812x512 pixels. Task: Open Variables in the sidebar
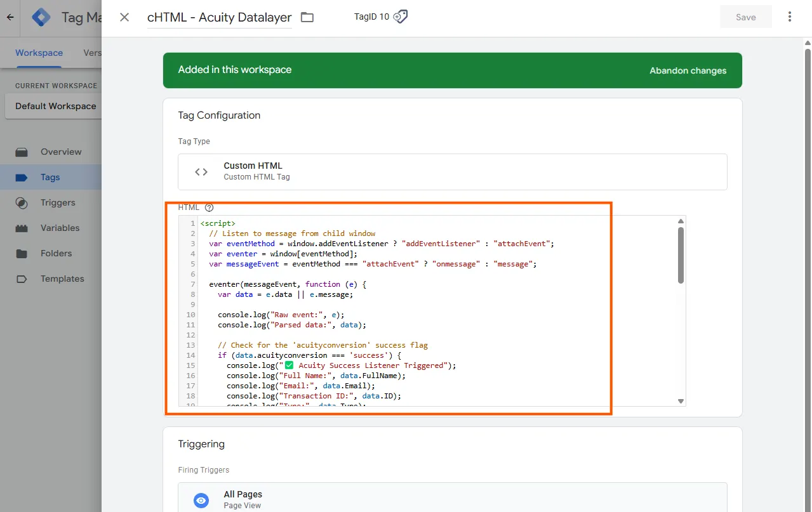tap(60, 228)
